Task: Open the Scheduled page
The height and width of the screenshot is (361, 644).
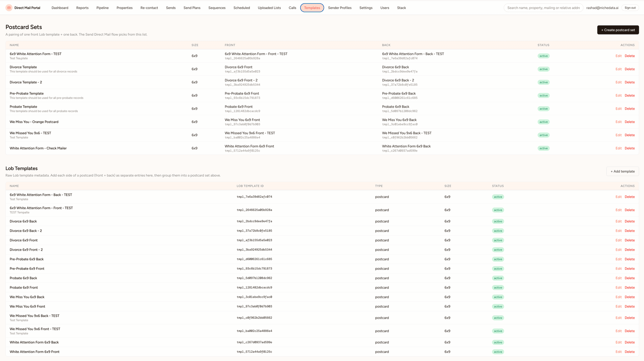Action: coord(241,8)
